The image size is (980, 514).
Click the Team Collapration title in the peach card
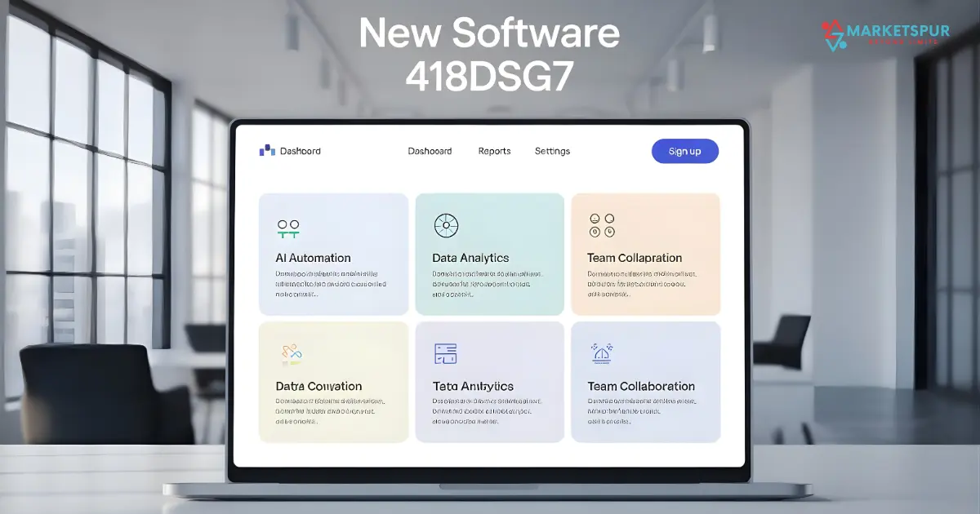click(x=635, y=258)
